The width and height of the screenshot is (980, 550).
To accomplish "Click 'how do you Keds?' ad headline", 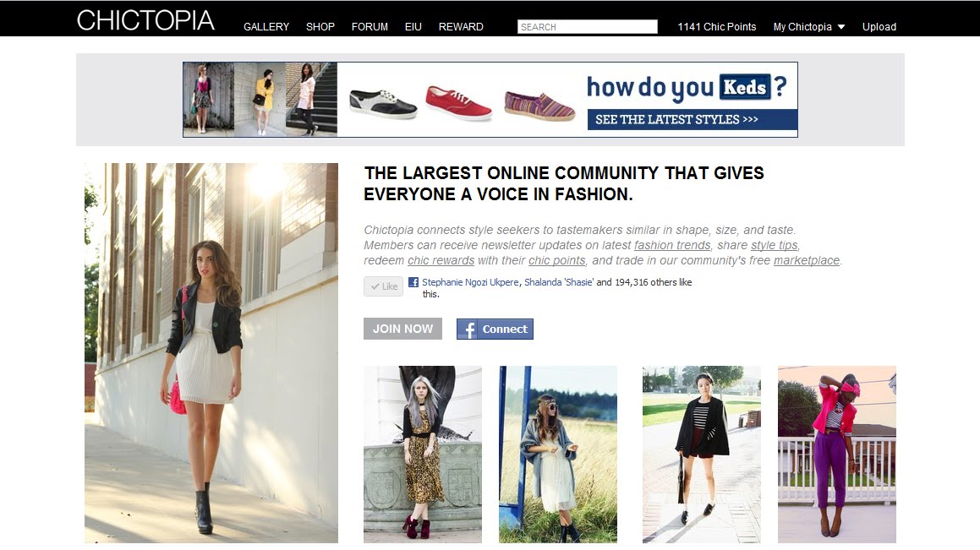I will pyautogui.click(x=687, y=88).
